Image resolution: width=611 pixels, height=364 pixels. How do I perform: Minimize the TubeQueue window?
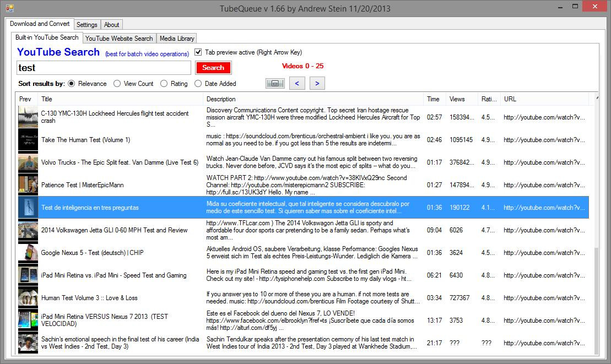[x=560, y=7]
